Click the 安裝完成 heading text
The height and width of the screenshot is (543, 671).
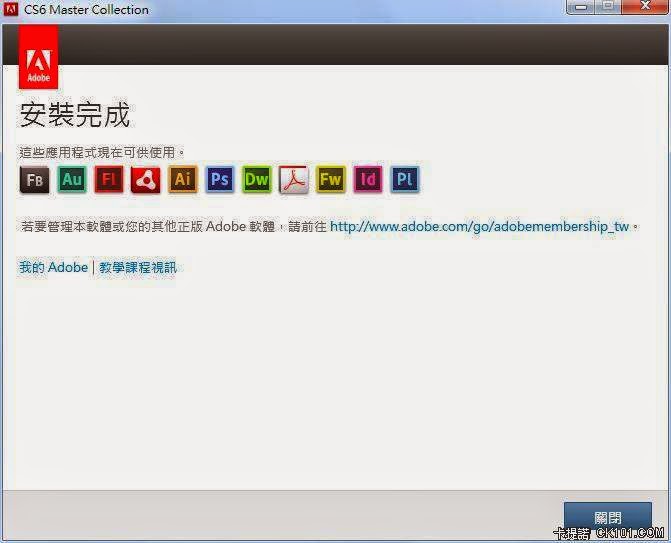pyautogui.click(x=75, y=115)
